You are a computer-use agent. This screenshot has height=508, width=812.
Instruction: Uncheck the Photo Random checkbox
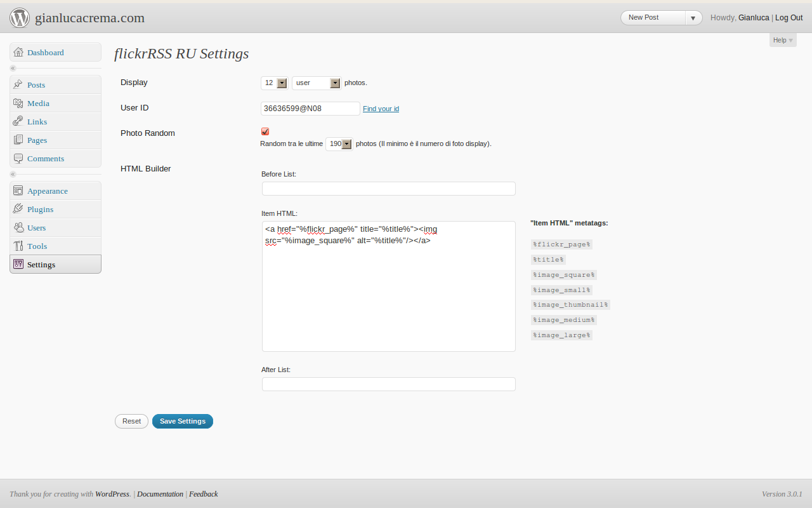click(265, 131)
